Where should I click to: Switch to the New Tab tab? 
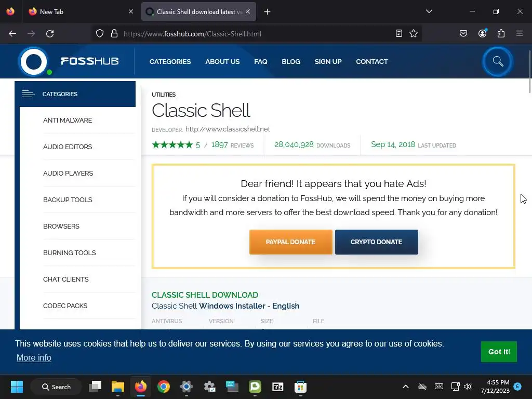[81, 11]
